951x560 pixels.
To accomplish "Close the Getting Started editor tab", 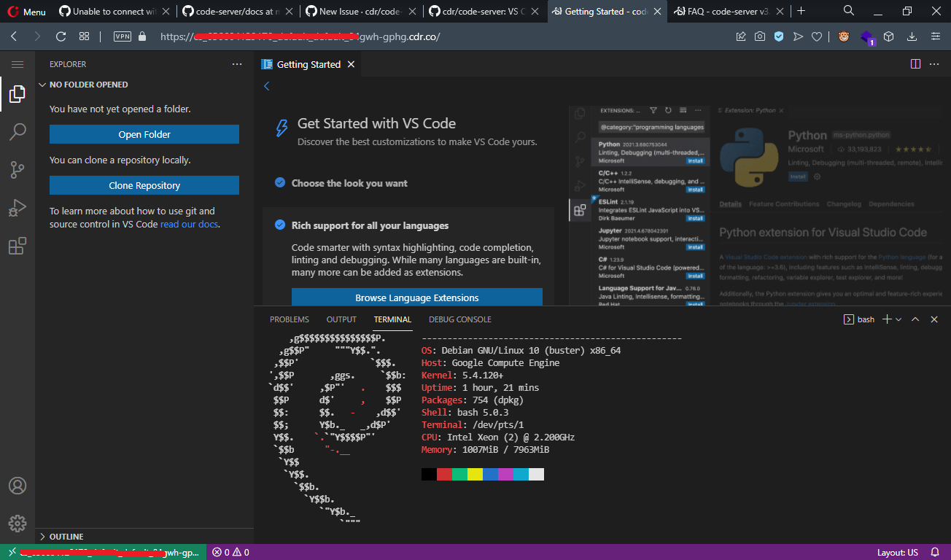I will click(351, 65).
